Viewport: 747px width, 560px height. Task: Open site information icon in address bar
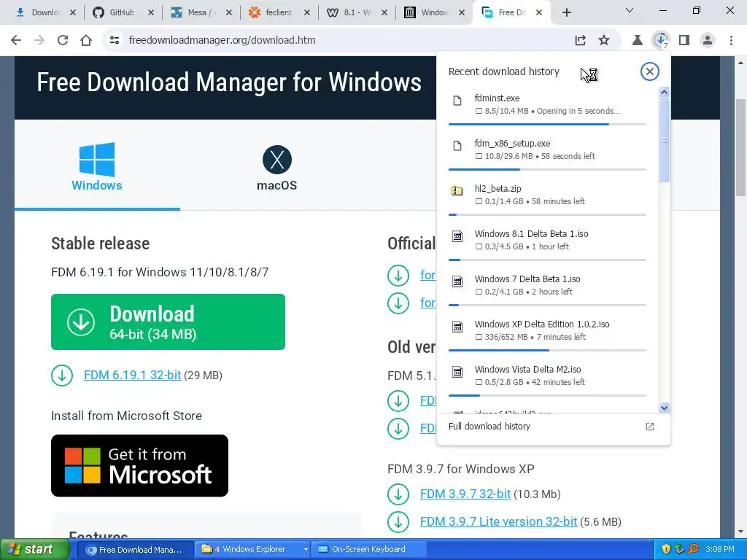115,41
